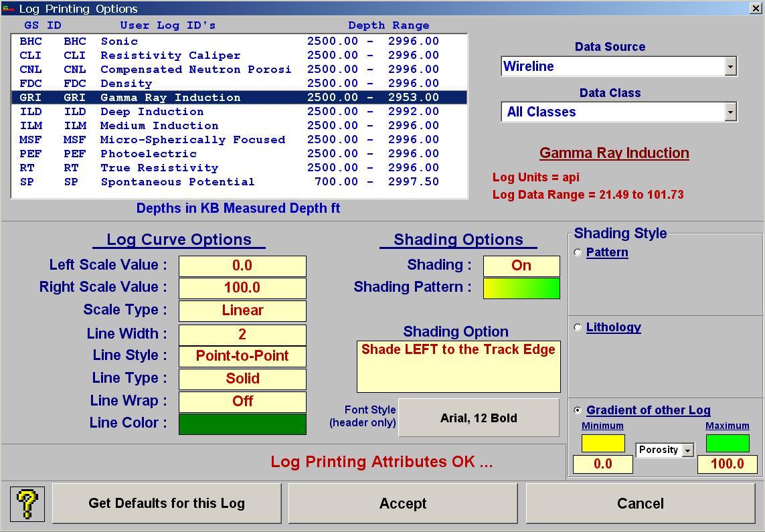This screenshot has width=765, height=532.
Task: Edit the Left Scale Value field
Action: (x=242, y=265)
